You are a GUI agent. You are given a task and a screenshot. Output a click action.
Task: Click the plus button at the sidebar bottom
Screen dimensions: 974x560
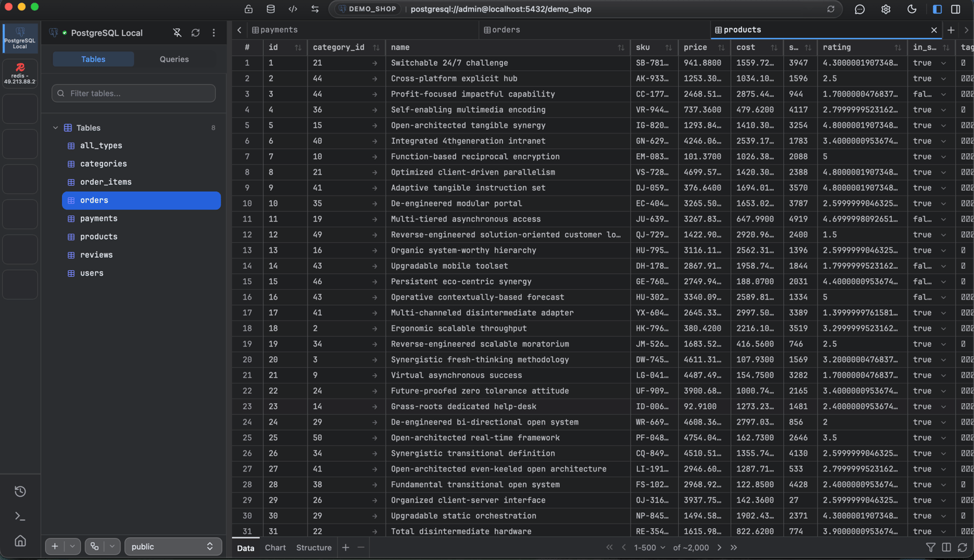(55, 546)
